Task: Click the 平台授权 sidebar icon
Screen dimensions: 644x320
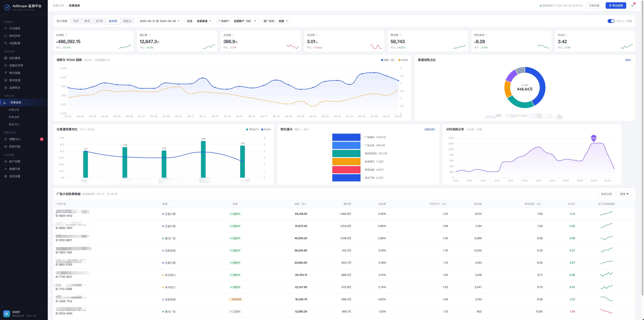Action: click(6, 29)
